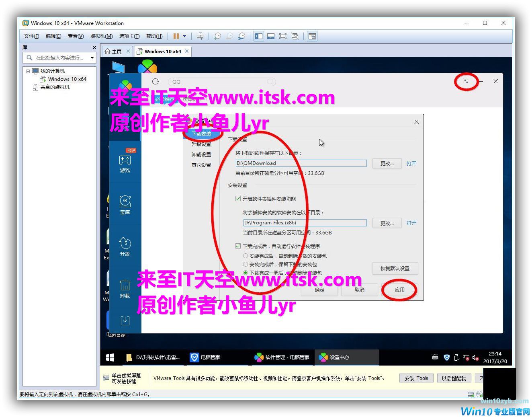Open the 查看(V) menu

click(x=76, y=36)
